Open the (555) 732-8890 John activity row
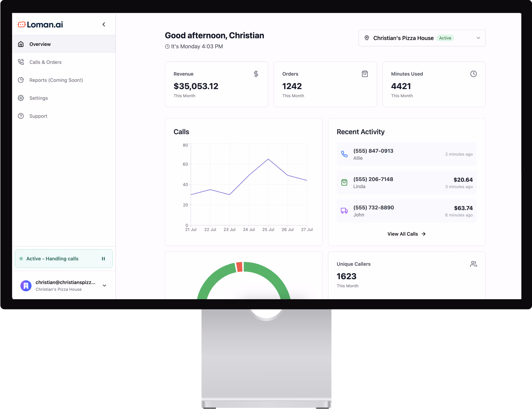 coord(407,211)
